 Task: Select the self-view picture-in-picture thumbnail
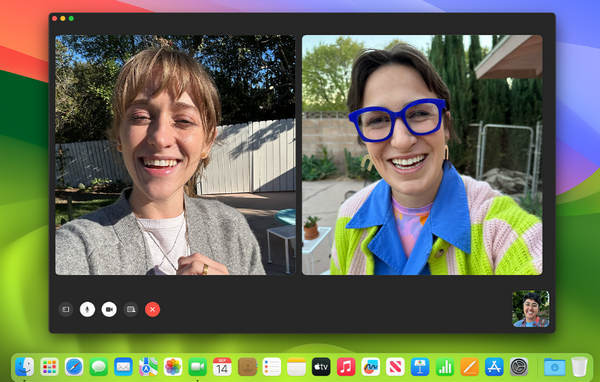tap(531, 309)
